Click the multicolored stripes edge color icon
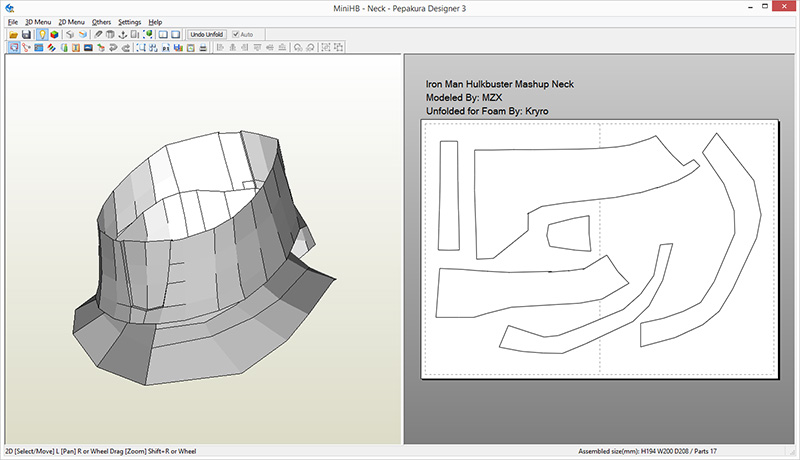Viewport: 800px width, 460px height. [x=51, y=47]
